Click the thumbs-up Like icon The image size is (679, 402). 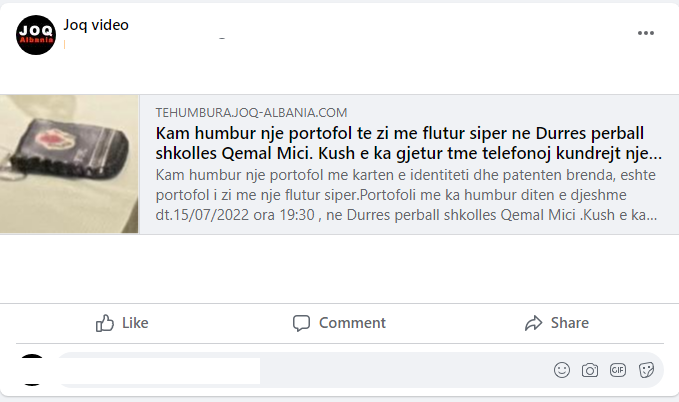pyautogui.click(x=104, y=323)
